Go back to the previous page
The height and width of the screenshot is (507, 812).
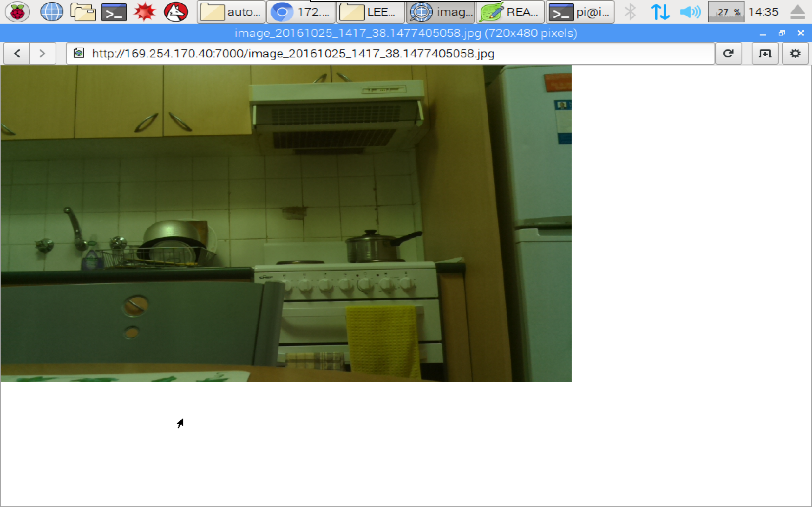pos(16,53)
